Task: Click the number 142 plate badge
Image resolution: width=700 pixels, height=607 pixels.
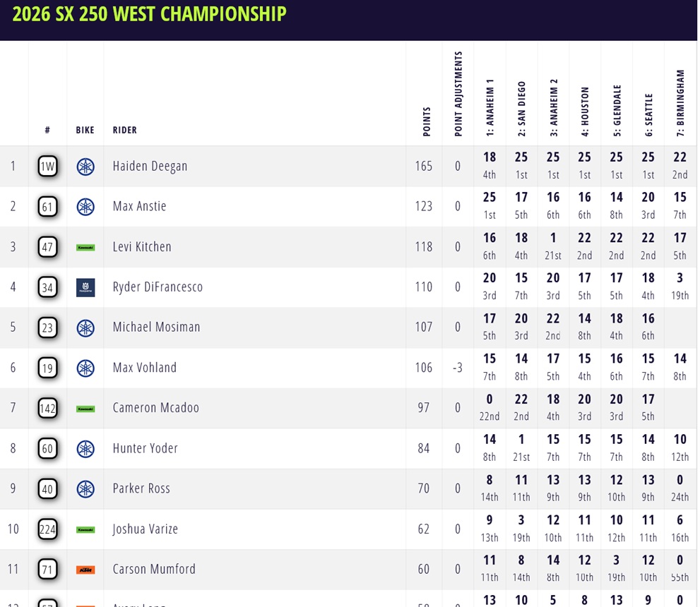Action: coord(48,408)
